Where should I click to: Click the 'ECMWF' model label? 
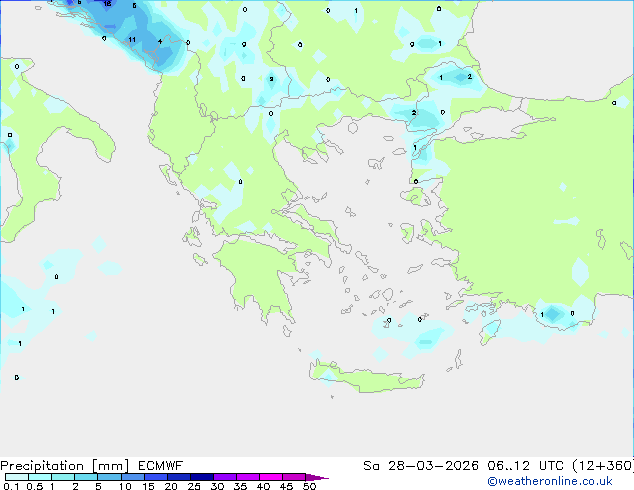coord(161,466)
